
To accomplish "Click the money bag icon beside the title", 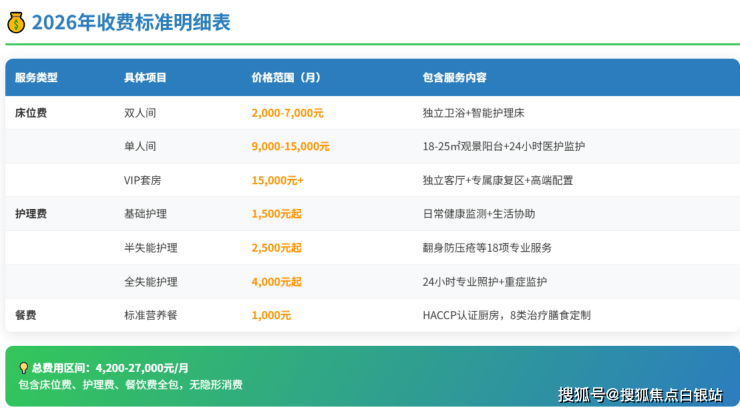I will [16, 22].
